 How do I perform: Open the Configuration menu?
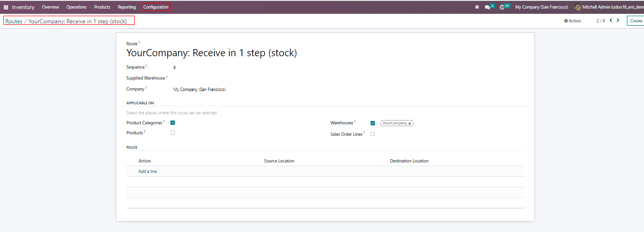[156, 7]
